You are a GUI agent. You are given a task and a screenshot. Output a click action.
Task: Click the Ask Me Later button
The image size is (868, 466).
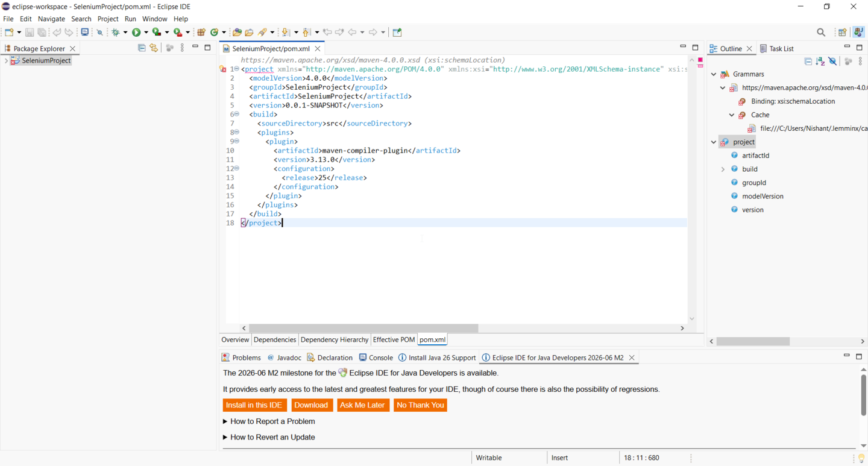(x=362, y=405)
